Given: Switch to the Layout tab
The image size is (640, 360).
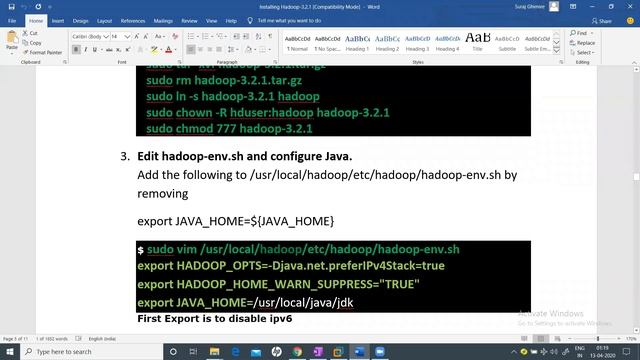Looking at the screenshot, I should point(104,21).
